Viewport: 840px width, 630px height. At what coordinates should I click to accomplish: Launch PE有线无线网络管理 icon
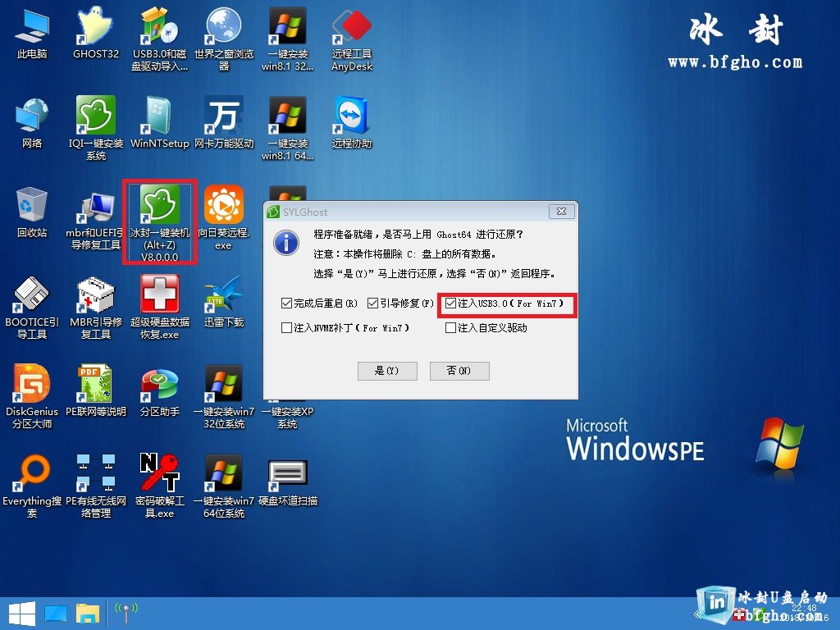96,486
